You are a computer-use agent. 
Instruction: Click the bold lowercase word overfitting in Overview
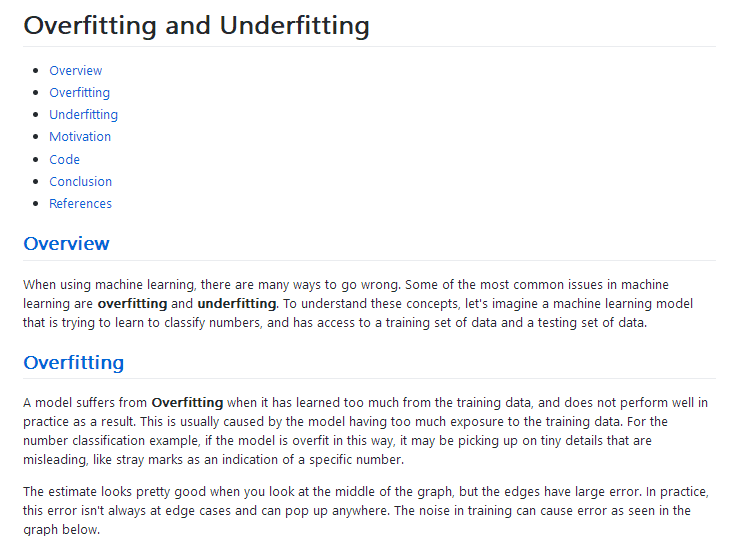click(x=133, y=303)
